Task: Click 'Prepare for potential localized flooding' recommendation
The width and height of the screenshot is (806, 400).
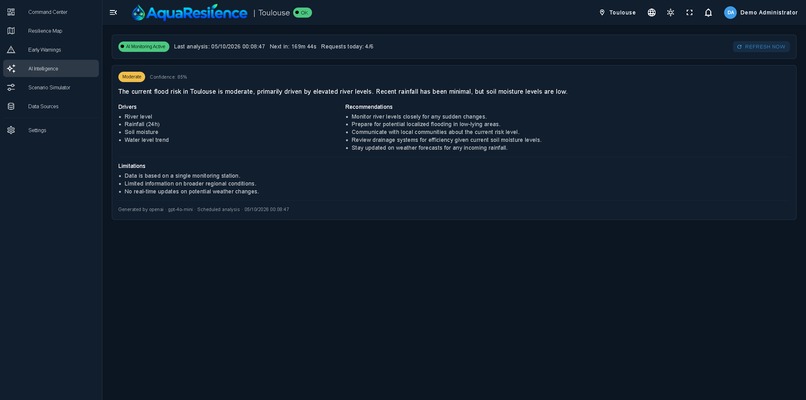Action: click(426, 124)
